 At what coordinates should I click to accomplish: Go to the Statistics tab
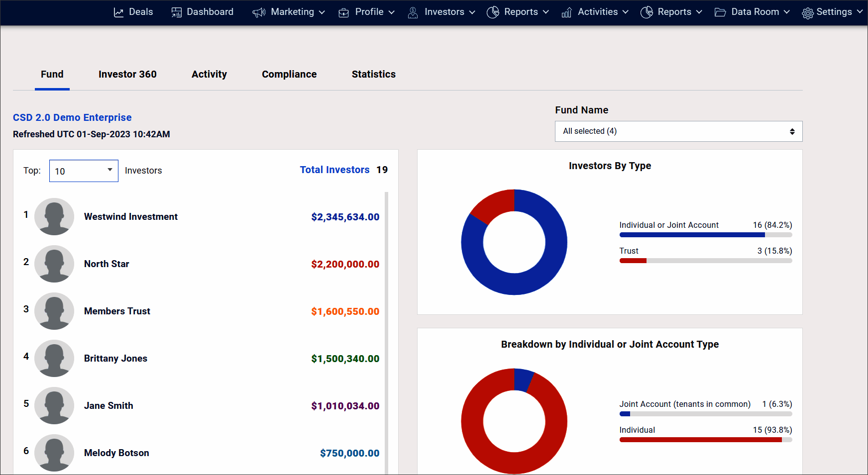(373, 74)
